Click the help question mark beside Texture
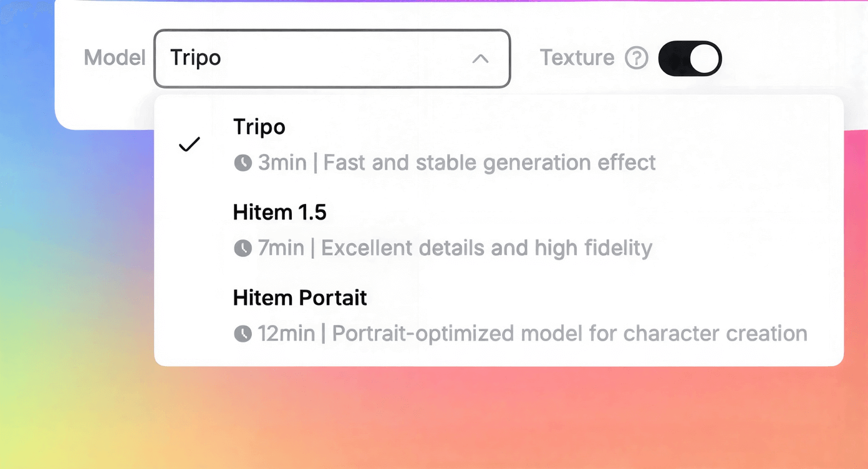 pyautogui.click(x=637, y=58)
